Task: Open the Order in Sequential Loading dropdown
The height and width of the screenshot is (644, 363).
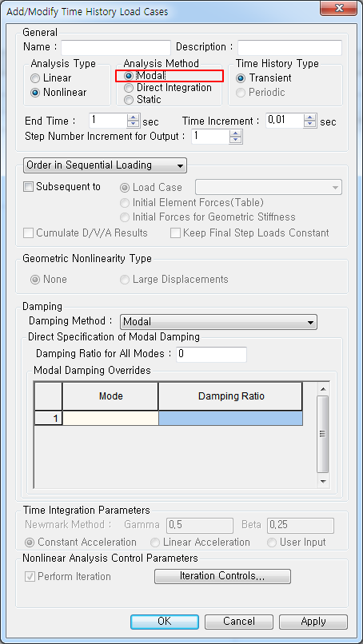Action: click(105, 165)
